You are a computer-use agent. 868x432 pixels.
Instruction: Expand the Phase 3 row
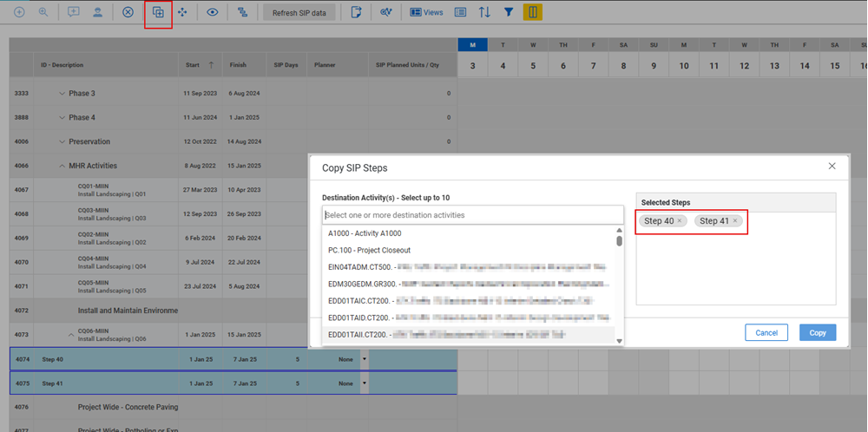(62, 94)
